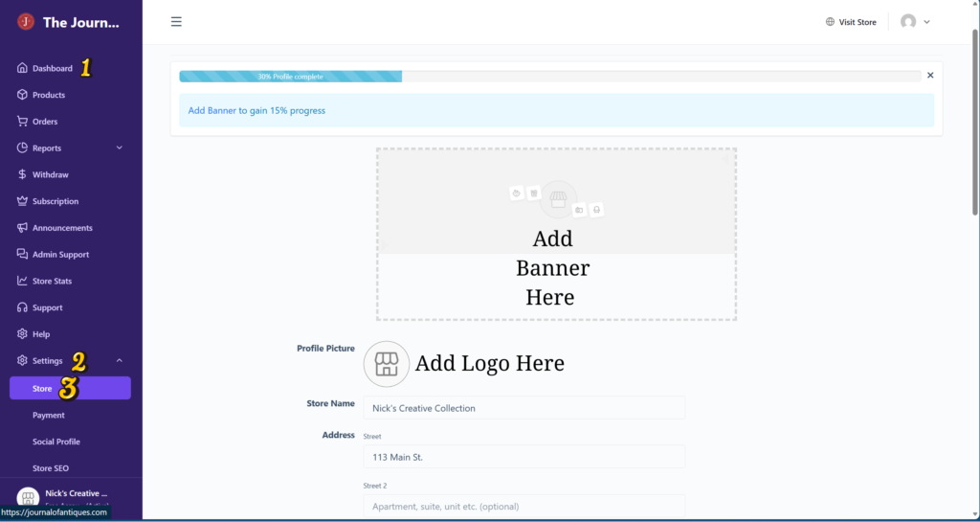Go to Store SEO settings

(53, 467)
